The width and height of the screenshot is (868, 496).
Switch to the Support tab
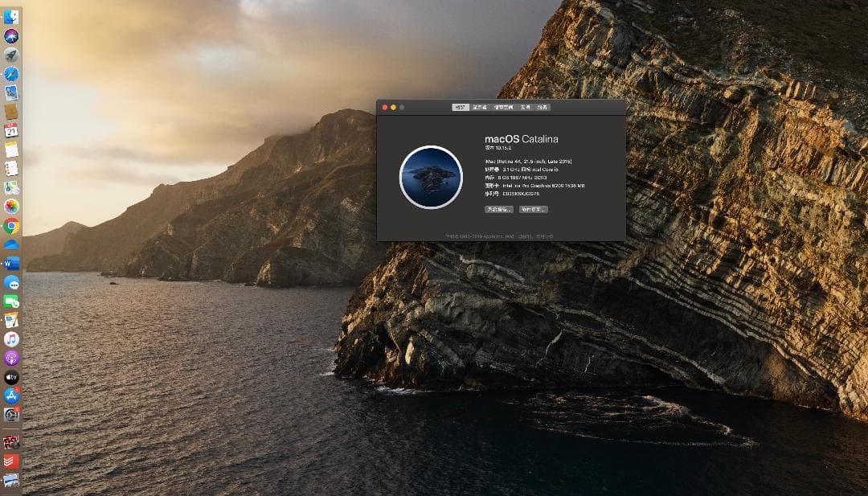point(526,106)
